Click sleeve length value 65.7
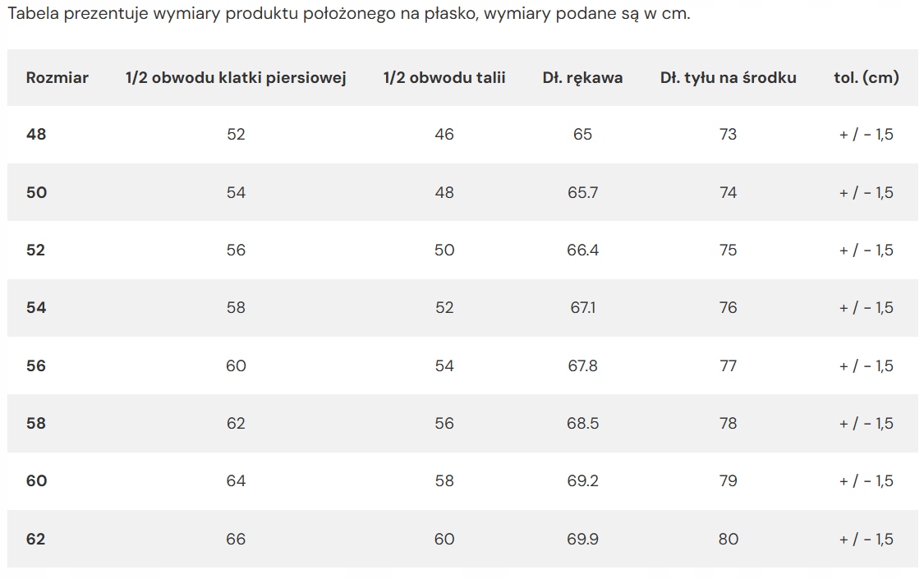Image resolution: width=924 pixels, height=579 pixels. 583,193
